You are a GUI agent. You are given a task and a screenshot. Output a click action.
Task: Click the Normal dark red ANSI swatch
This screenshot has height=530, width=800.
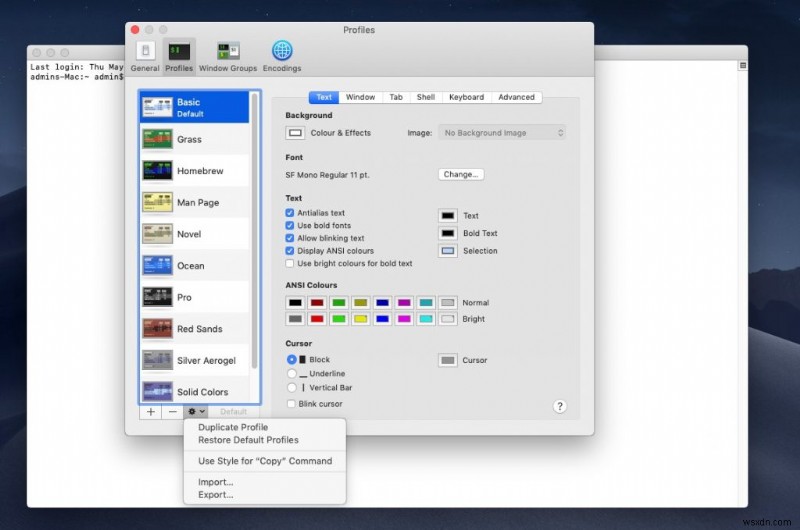(x=317, y=303)
